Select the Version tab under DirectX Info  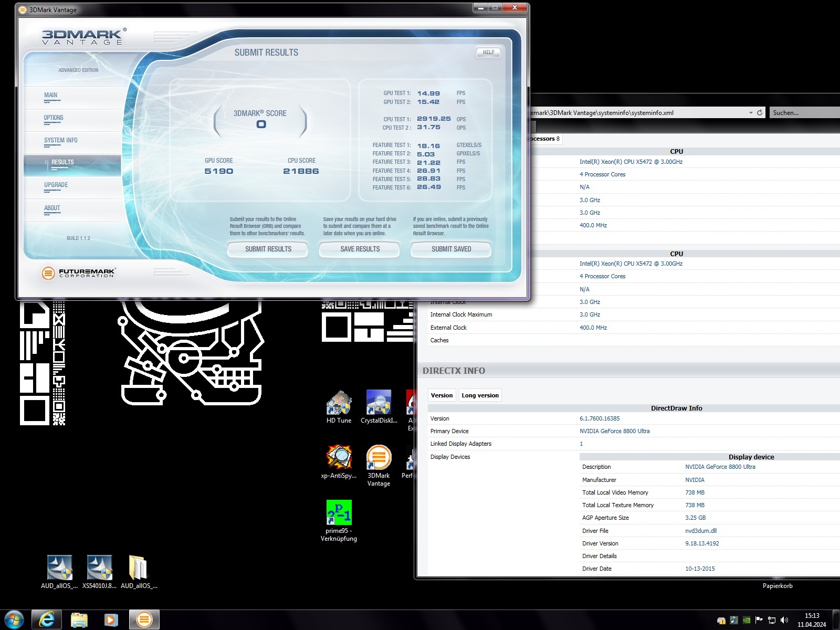point(442,395)
